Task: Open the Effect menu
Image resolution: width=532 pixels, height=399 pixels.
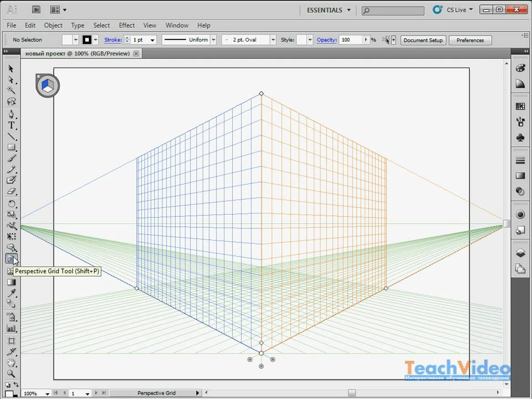Action: tap(126, 25)
